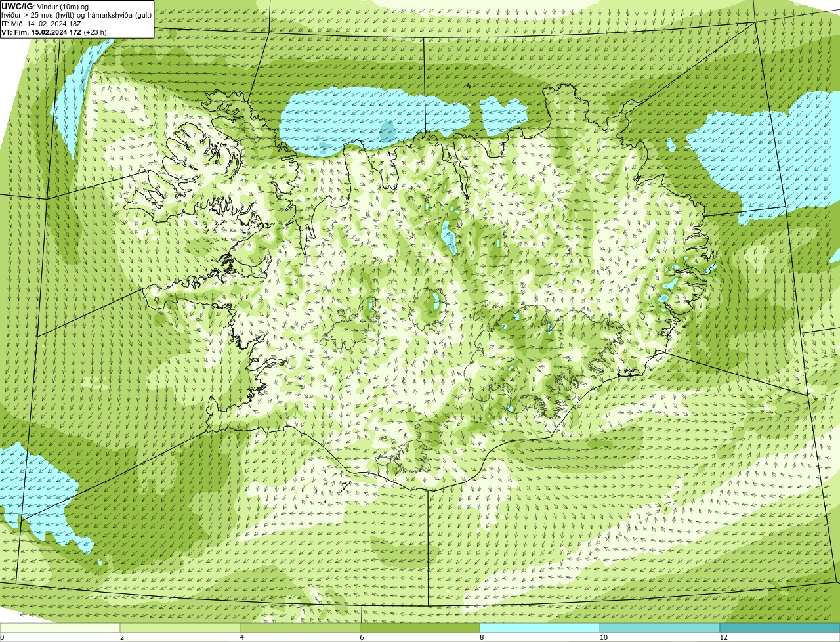Image resolution: width=840 pixels, height=642 pixels.
Task: Click the '12' tick label on color scale
Action: [x=723, y=637]
